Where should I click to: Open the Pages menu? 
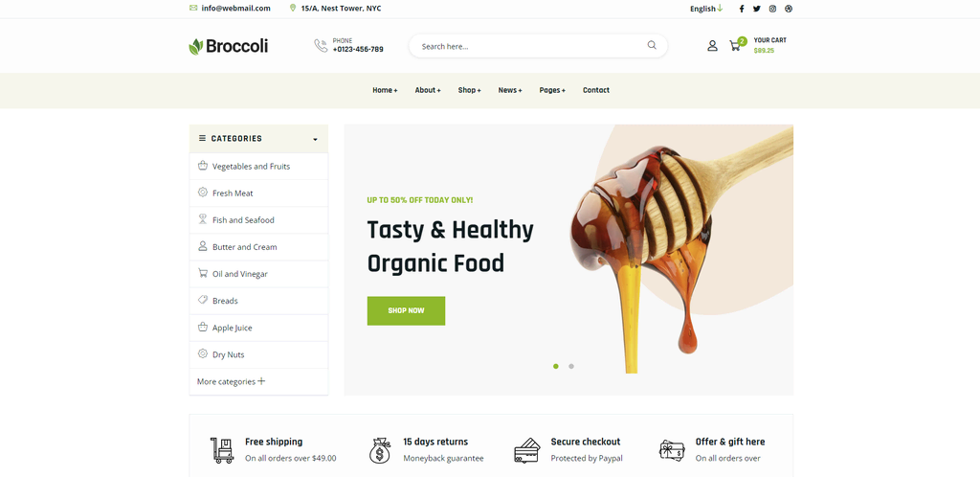tap(552, 90)
